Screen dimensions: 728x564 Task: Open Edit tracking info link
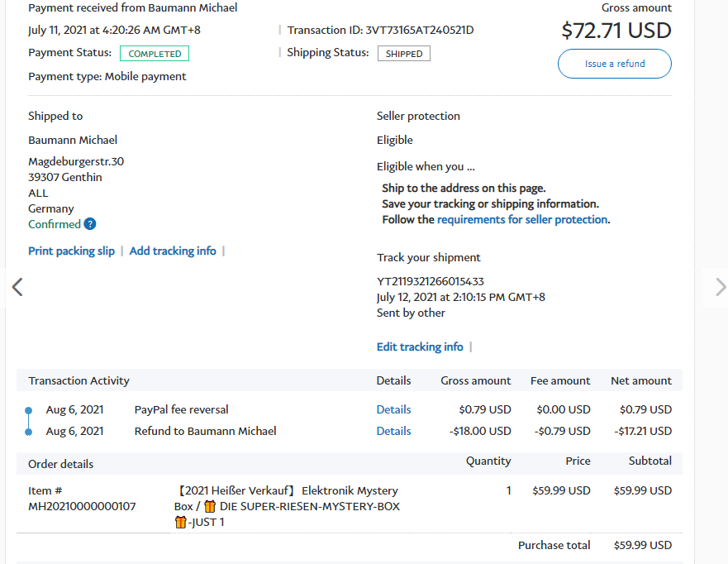420,347
